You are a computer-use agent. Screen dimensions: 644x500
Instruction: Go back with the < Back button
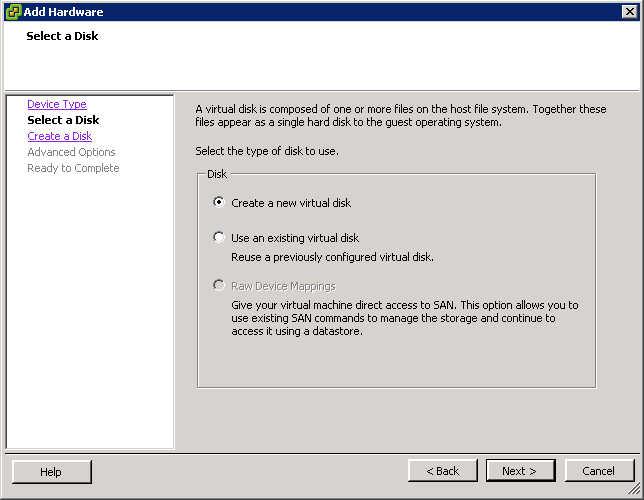point(443,471)
